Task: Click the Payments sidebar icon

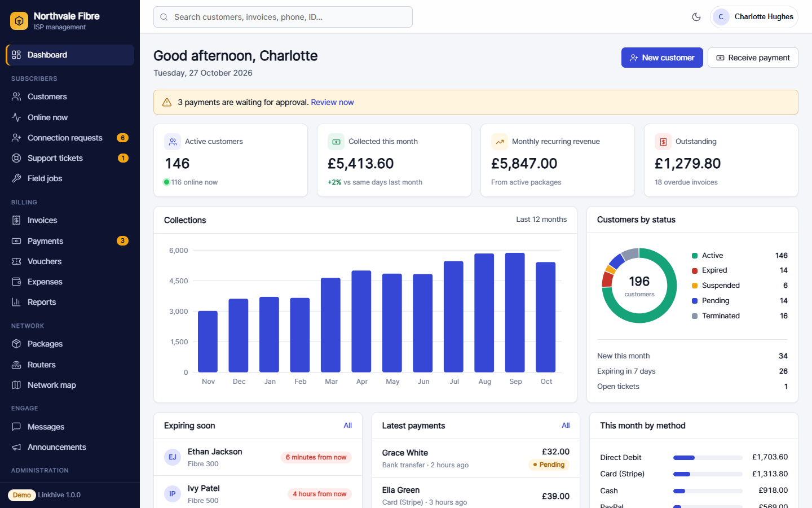Action: pos(16,241)
